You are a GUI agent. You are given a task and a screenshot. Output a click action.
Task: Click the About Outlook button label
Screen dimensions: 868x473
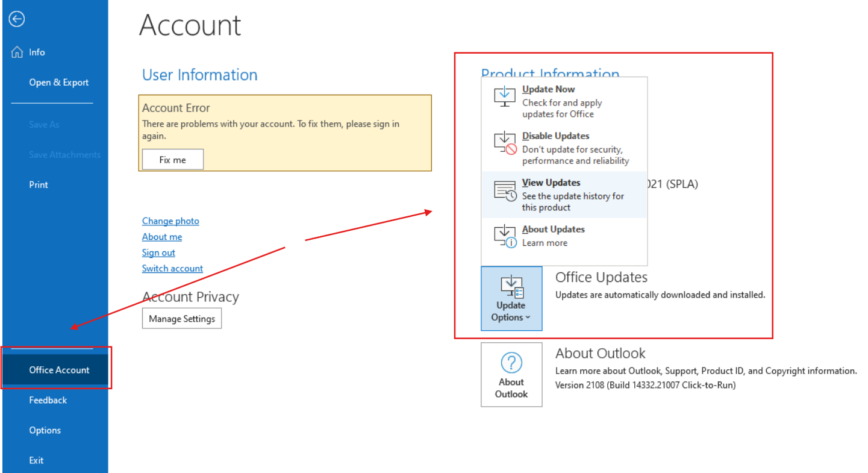[511, 388]
